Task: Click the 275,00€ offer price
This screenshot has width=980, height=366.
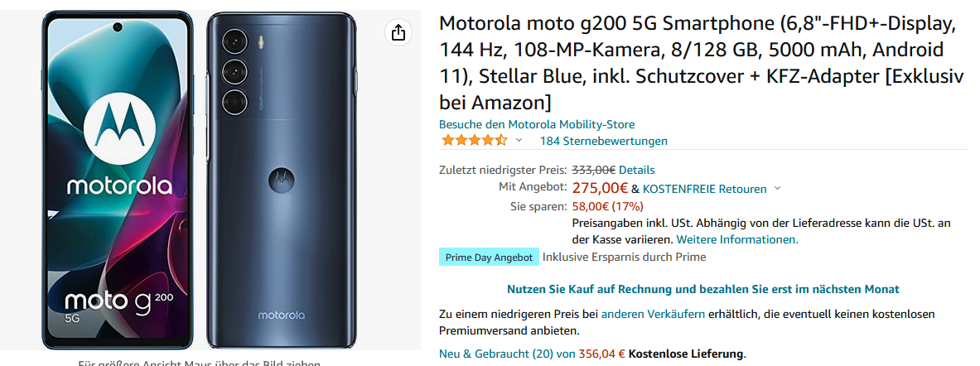Action: (x=600, y=188)
